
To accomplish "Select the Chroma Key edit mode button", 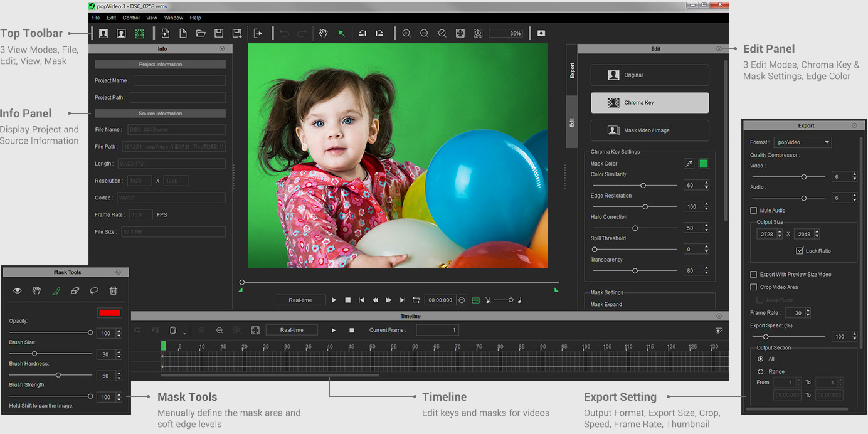I will [x=650, y=103].
